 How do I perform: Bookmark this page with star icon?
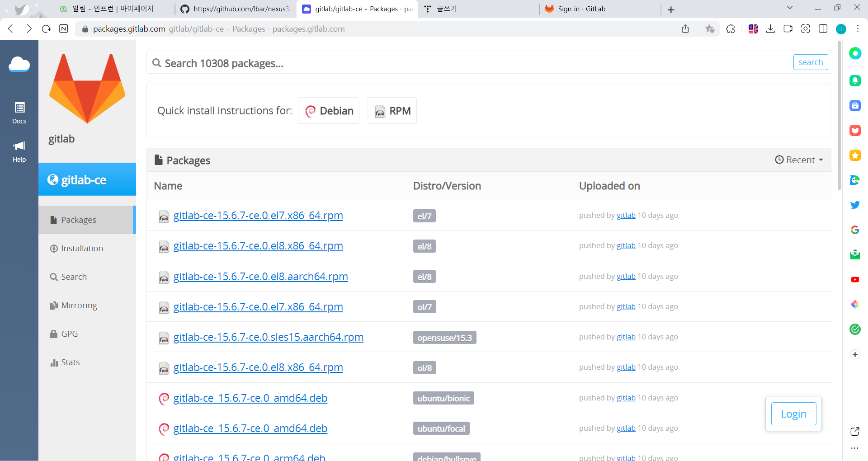pos(710,29)
